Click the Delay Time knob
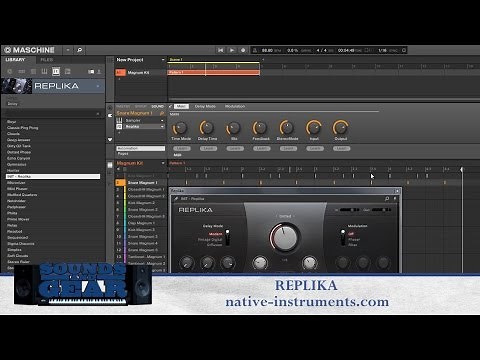Screen dimensions: 480x360 tap(207, 128)
